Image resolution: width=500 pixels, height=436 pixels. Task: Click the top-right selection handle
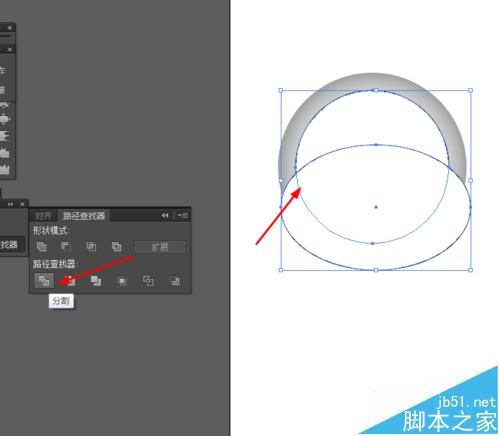point(471,90)
